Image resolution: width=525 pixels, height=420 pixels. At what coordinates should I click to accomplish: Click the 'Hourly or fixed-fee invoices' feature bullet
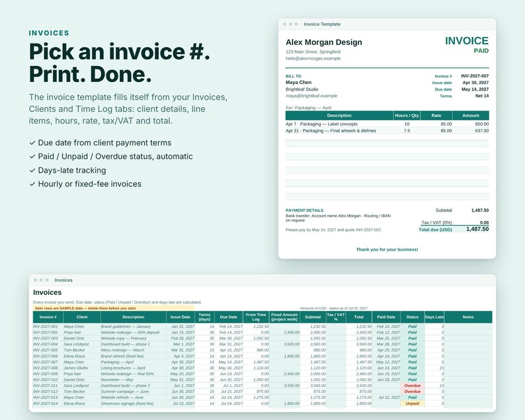[x=85, y=184]
